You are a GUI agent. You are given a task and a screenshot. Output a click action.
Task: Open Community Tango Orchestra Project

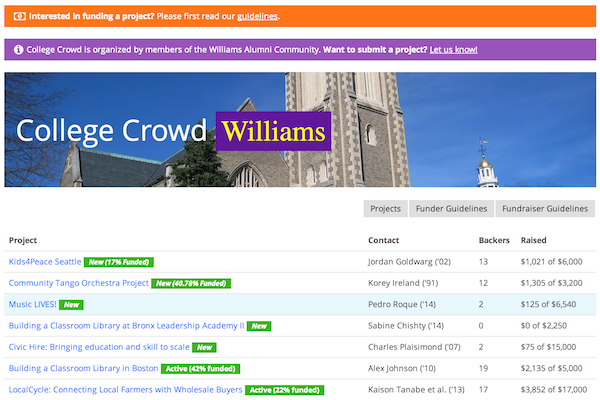[78, 283]
